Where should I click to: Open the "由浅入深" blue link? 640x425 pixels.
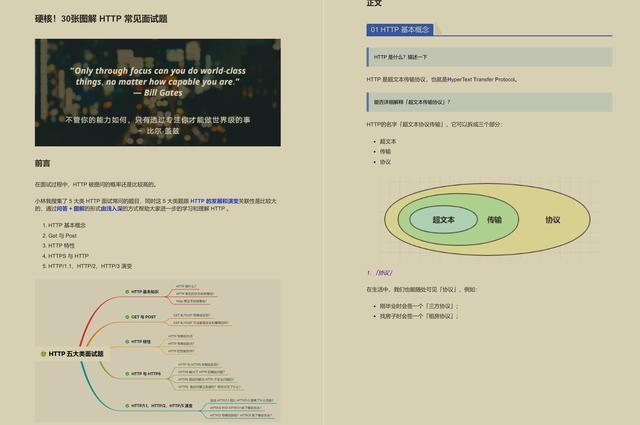(111, 208)
